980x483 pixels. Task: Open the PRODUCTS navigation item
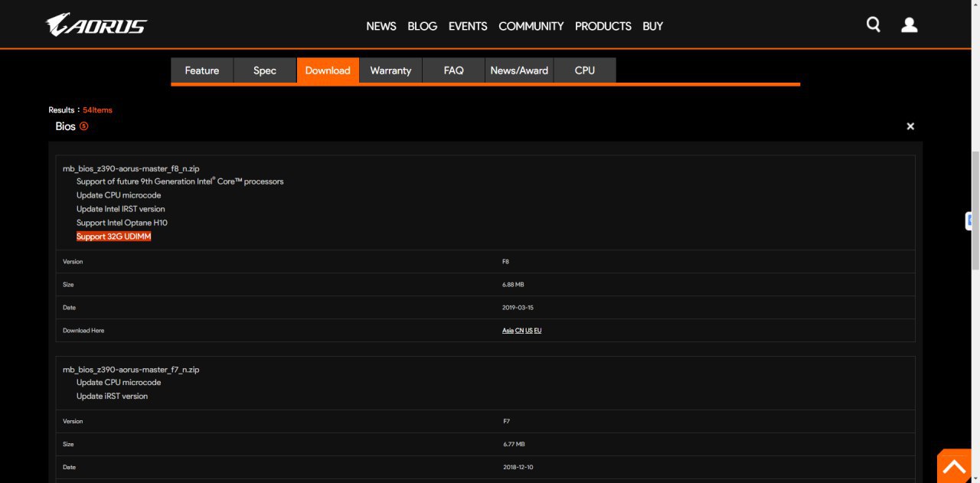click(603, 26)
